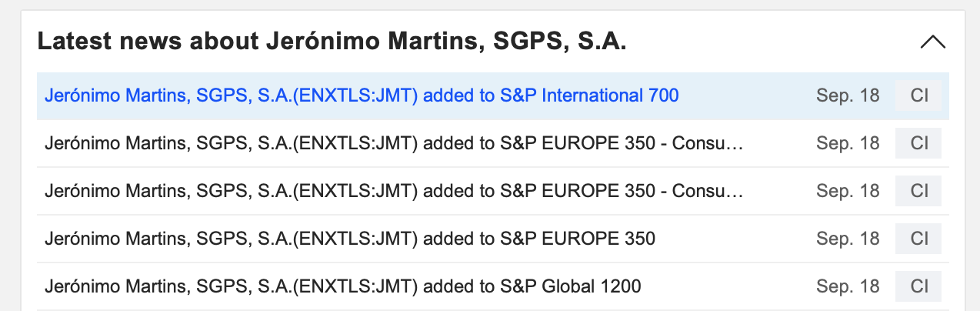Click CI badge on plain S&P EUROPE 350 row
The image size is (980, 311).
pos(919,239)
